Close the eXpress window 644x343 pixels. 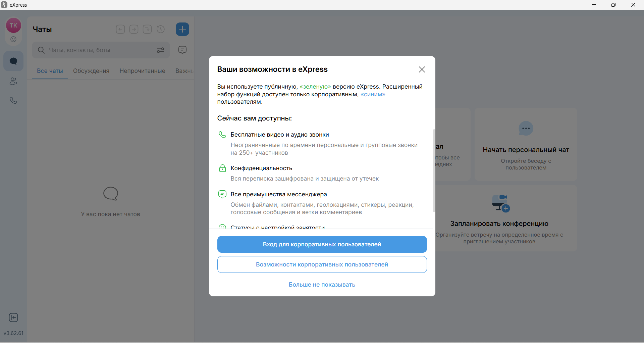point(633,5)
